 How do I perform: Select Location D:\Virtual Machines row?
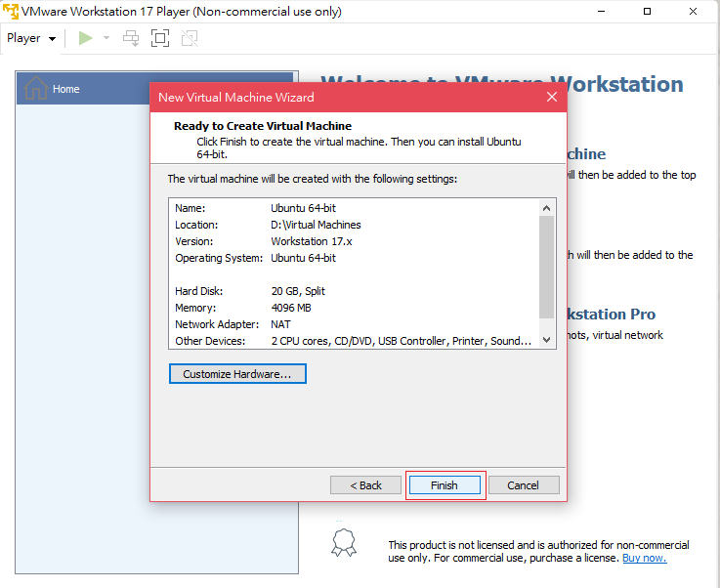point(354,225)
